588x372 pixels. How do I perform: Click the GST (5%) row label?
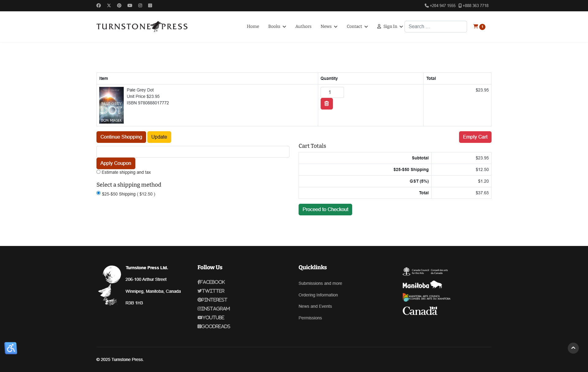coord(419,181)
